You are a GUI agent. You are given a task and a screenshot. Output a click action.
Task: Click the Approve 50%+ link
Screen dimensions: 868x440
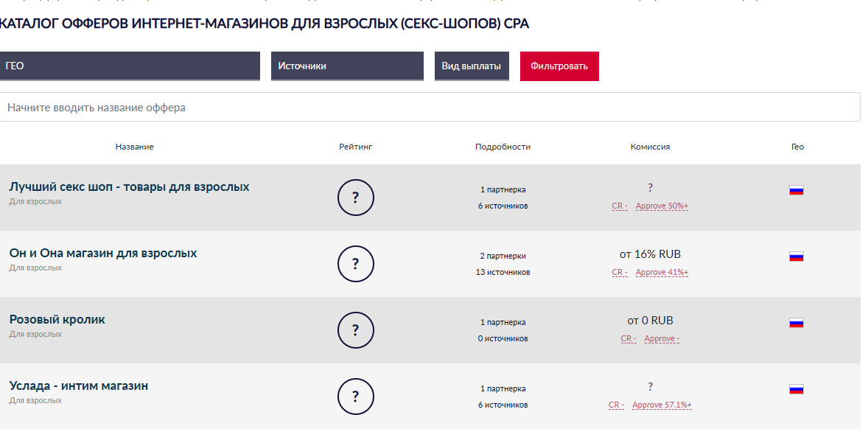click(662, 206)
